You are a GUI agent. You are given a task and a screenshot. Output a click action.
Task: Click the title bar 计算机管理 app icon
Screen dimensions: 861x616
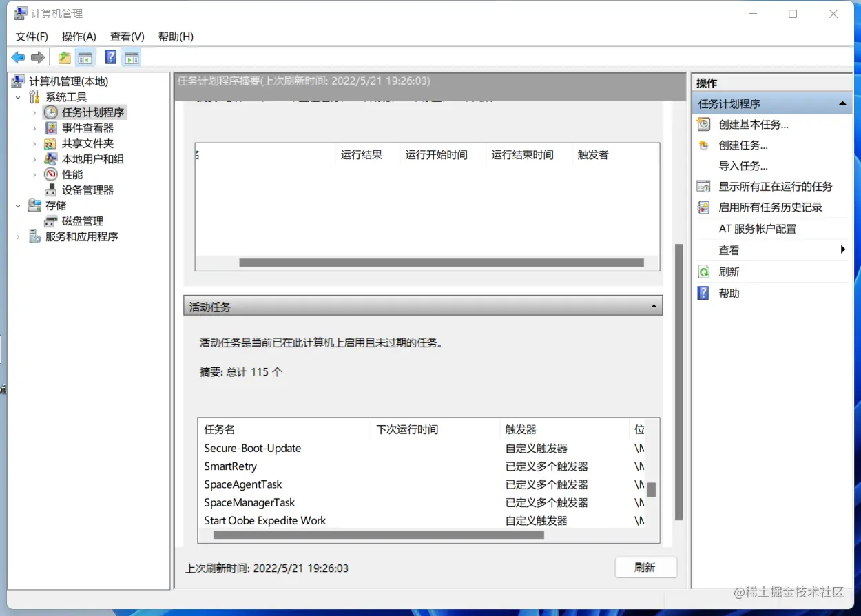coord(21,14)
